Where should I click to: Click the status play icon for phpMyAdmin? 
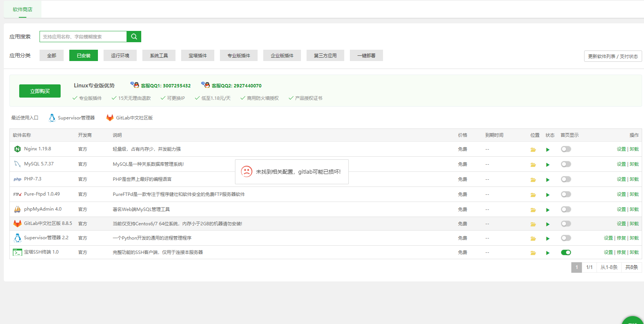[x=548, y=210]
